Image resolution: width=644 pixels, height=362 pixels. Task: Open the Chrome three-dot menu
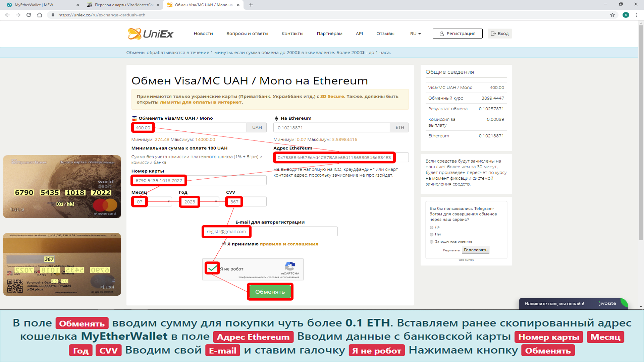[637, 15]
